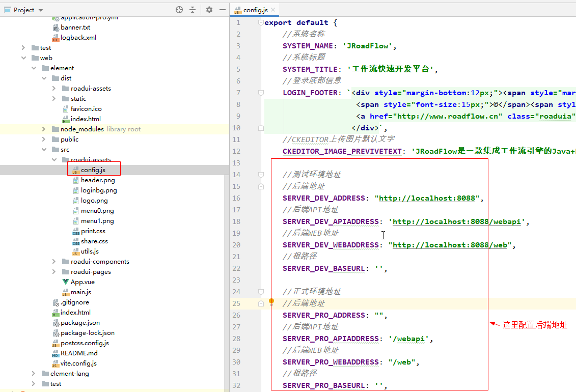Viewport: 576px width, 392px height.
Task: Click the yellow intention lightbulb on line 25
Action: (x=271, y=302)
